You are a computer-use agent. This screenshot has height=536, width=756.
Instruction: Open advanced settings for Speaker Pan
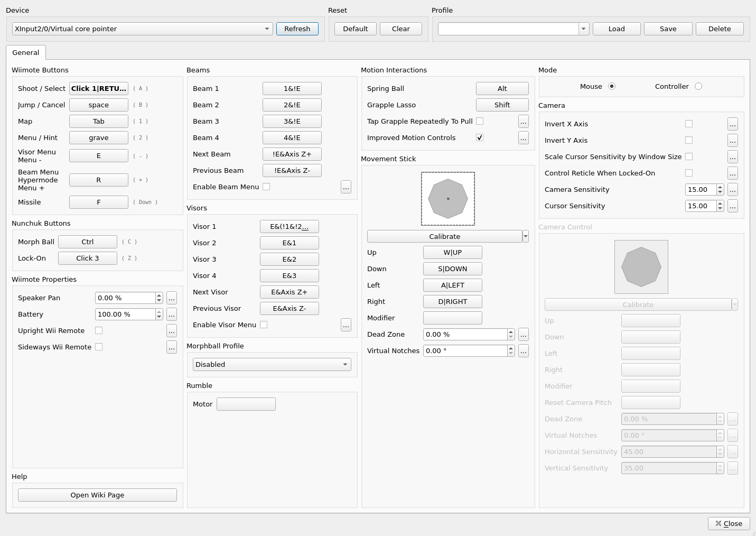coord(171,298)
